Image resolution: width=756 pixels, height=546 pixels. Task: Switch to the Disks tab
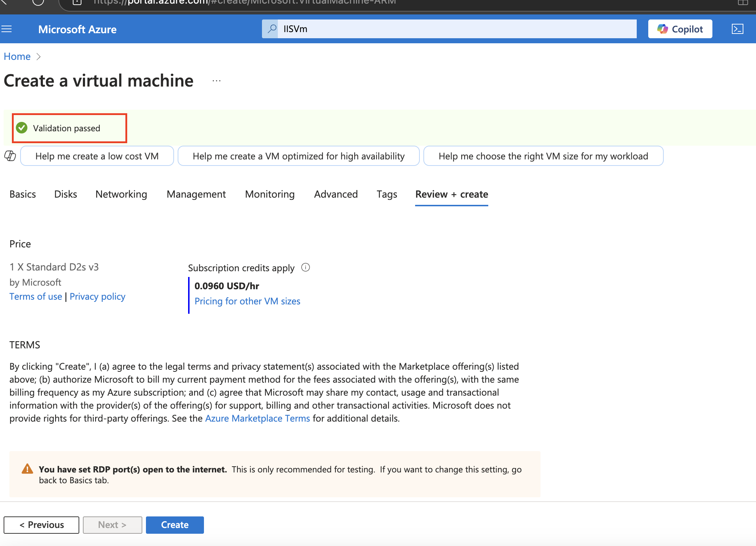tap(66, 194)
